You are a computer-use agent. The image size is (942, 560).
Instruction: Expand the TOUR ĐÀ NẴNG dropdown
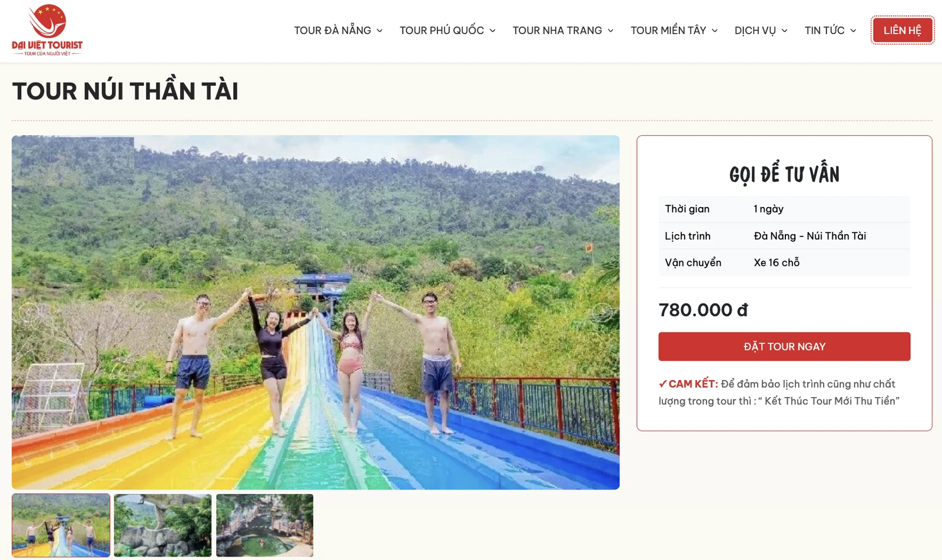coord(333,30)
